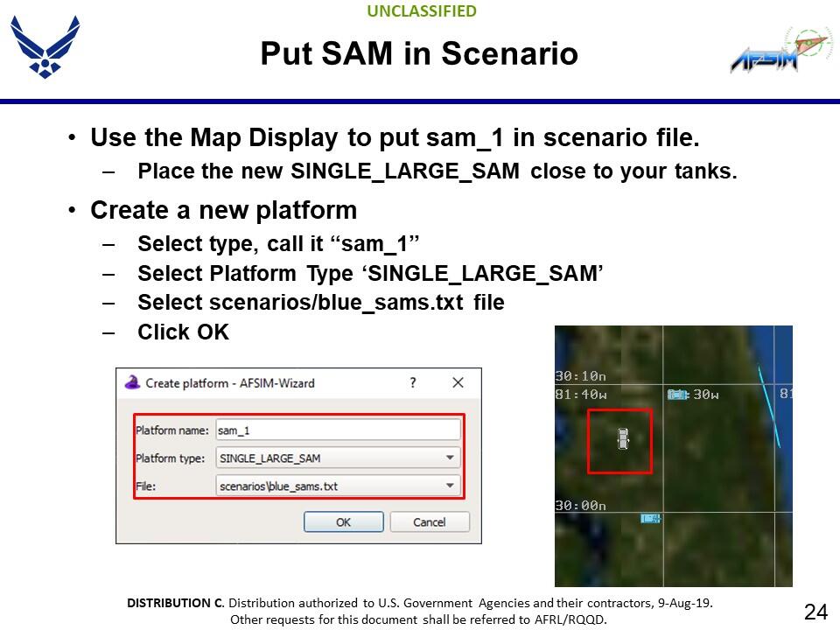
Task: Select the blue tank icon below 30:00n
Action: (650, 518)
